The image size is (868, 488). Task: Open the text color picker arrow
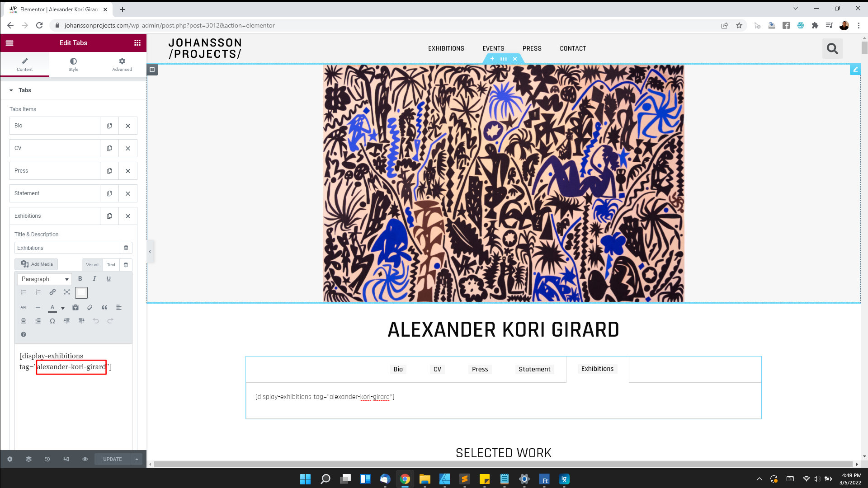point(63,308)
